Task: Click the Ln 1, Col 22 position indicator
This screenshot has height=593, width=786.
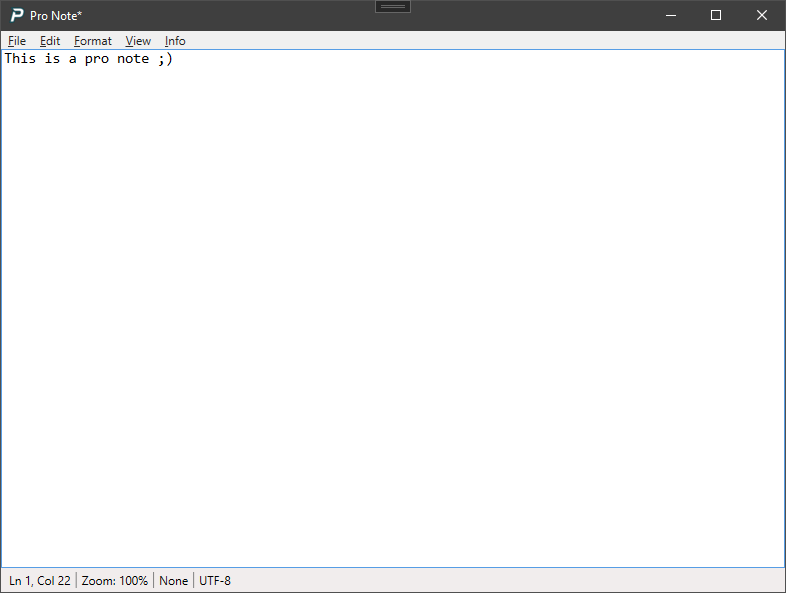Action: click(x=40, y=581)
